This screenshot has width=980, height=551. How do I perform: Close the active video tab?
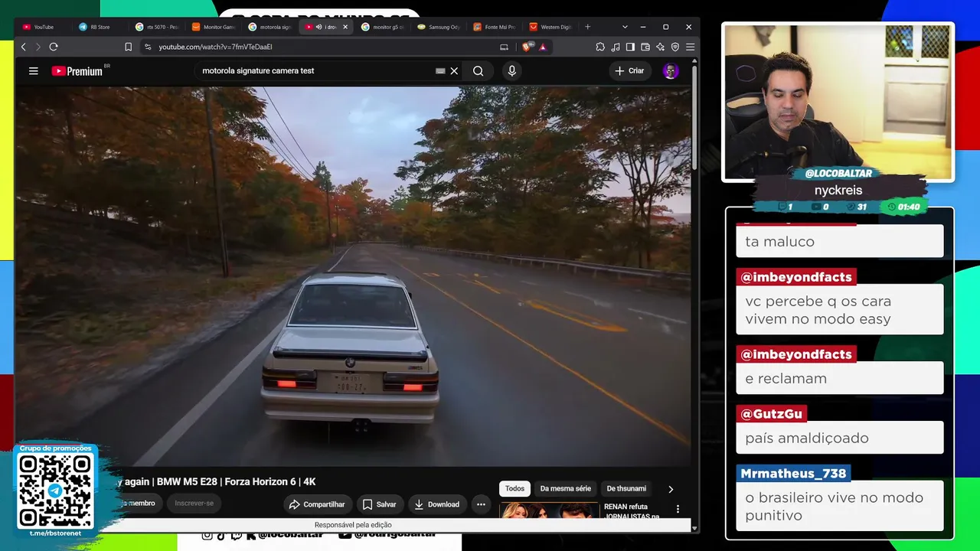345,27
